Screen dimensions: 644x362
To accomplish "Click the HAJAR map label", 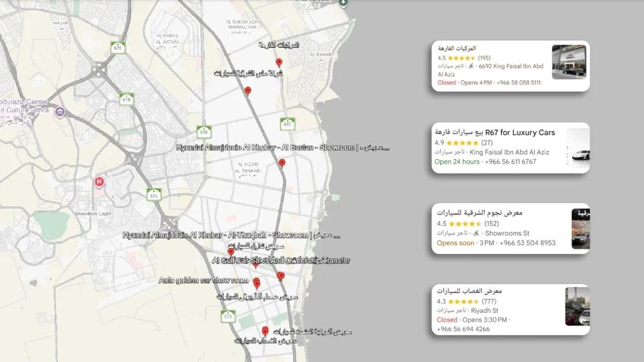I will (x=61, y=25).
